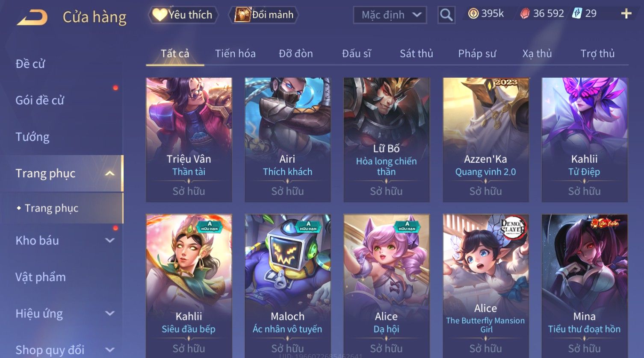Expand the Kho báu sidebar section
The height and width of the screenshot is (358, 644).
(x=110, y=241)
